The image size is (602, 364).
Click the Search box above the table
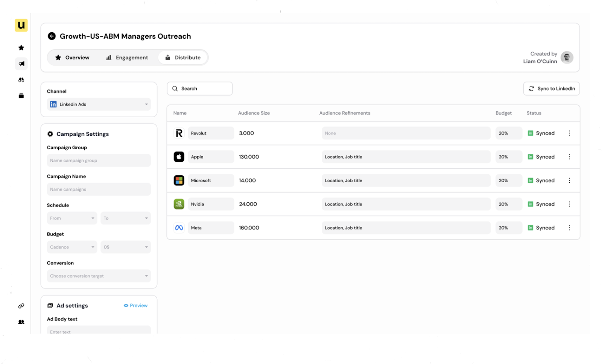pos(200,89)
